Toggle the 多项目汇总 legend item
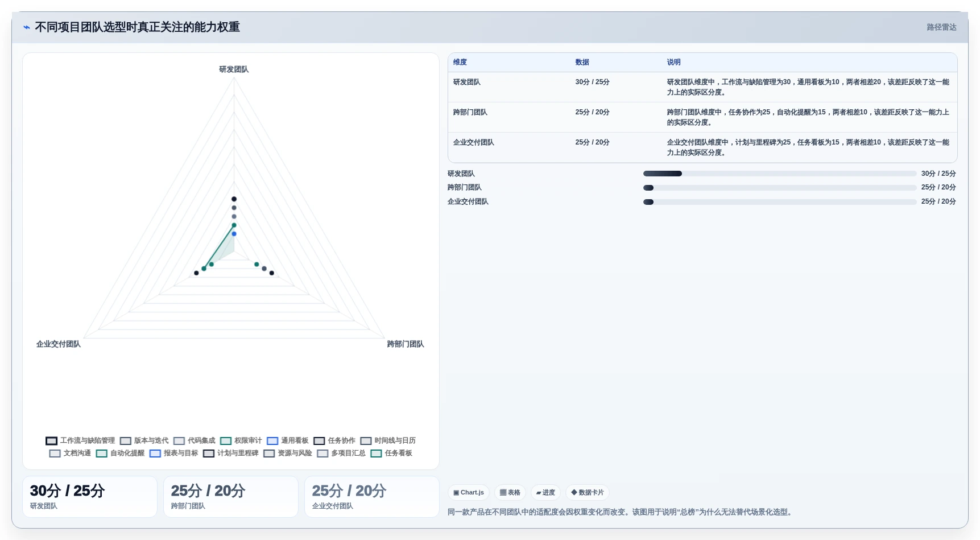This screenshot has width=980, height=540. point(341,453)
